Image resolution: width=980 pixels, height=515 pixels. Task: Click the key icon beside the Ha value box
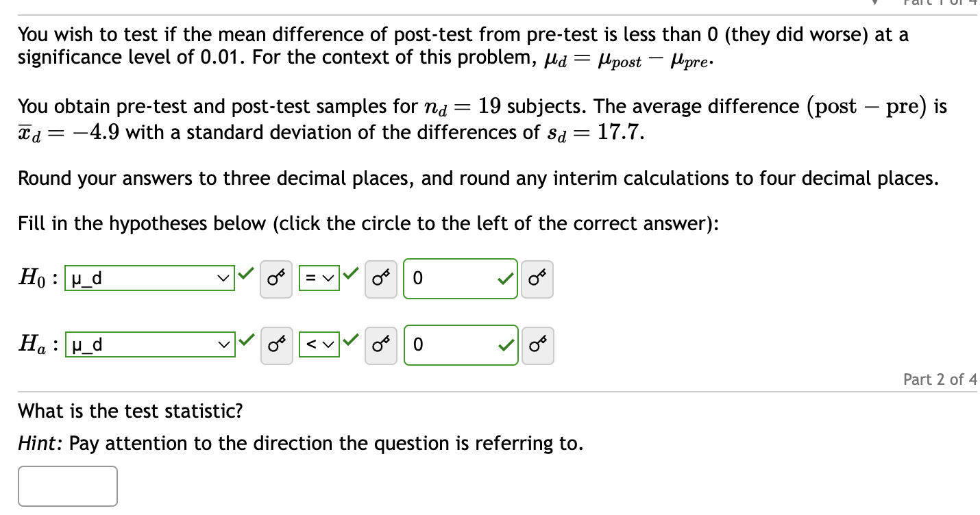[x=538, y=346]
